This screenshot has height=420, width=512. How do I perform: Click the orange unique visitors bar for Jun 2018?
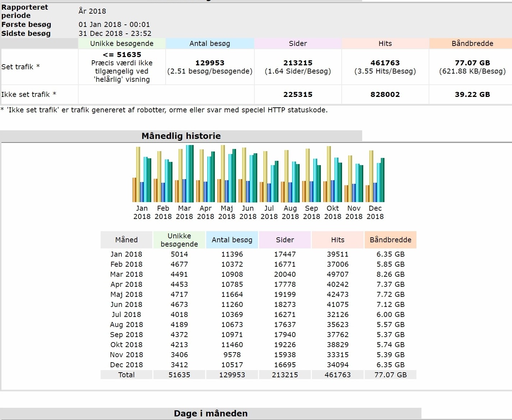click(x=240, y=191)
